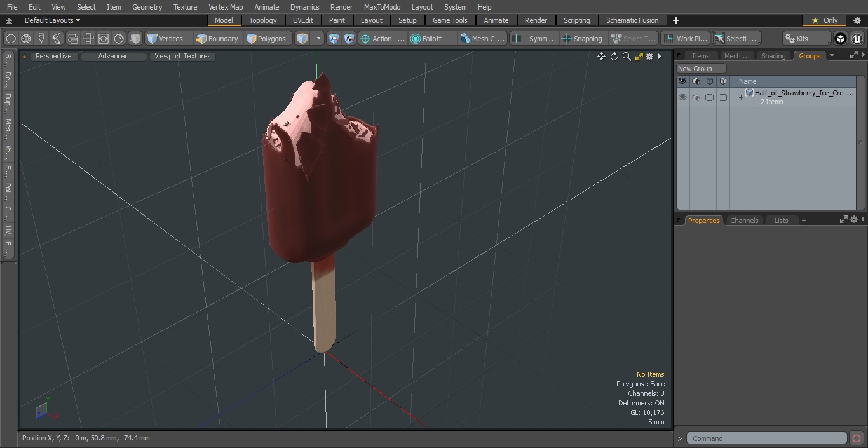868x448 pixels.
Task: Open the Schematic Fusion layout tab
Action: [632, 20]
